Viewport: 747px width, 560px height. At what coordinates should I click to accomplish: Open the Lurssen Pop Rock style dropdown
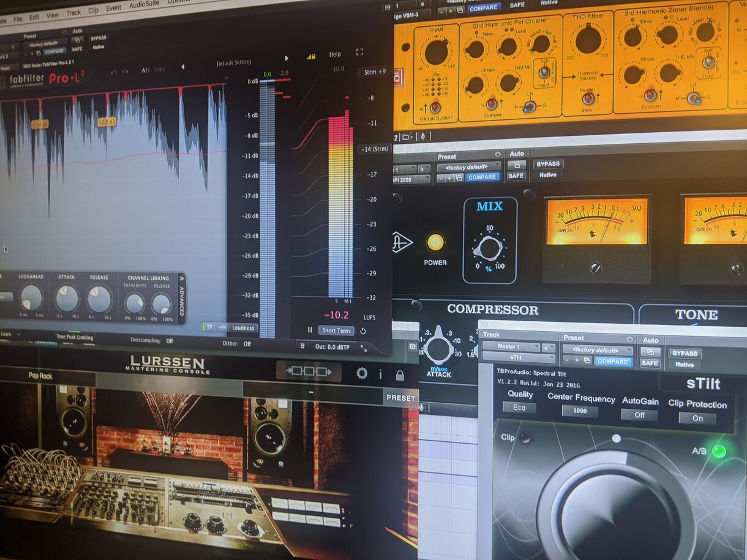40,376
